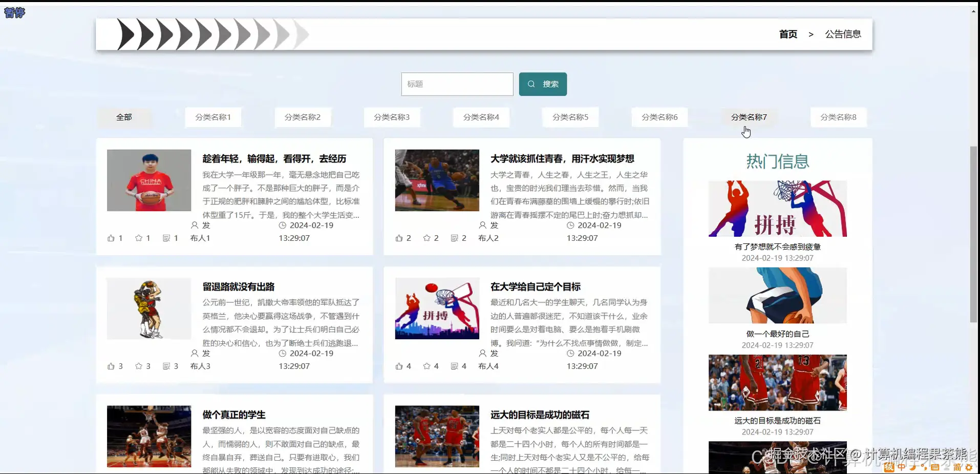Go to 首页 in the breadcrumb
Image resolution: width=980 pixels, height=474 pixels.
pyautogui.click(x=788, y=34)
